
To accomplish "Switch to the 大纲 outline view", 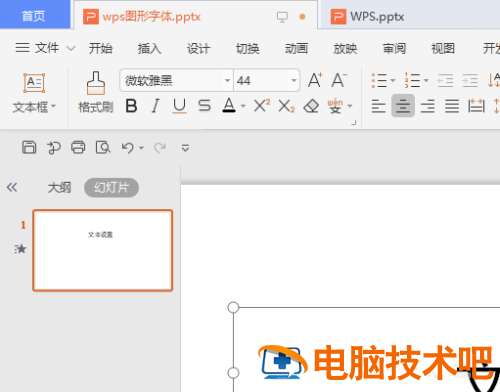I will coord(59,188).
